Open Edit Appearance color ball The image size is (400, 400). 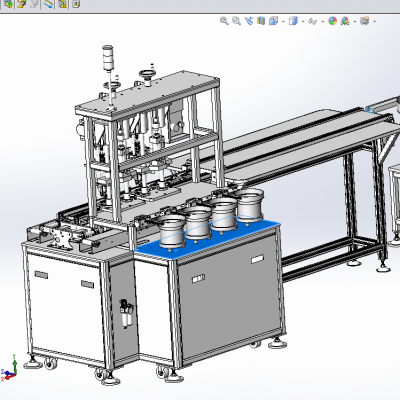tap(333, 21)
